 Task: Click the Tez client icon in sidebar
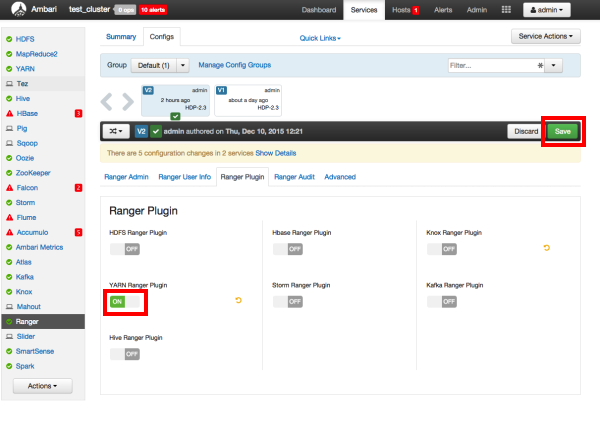9,84
